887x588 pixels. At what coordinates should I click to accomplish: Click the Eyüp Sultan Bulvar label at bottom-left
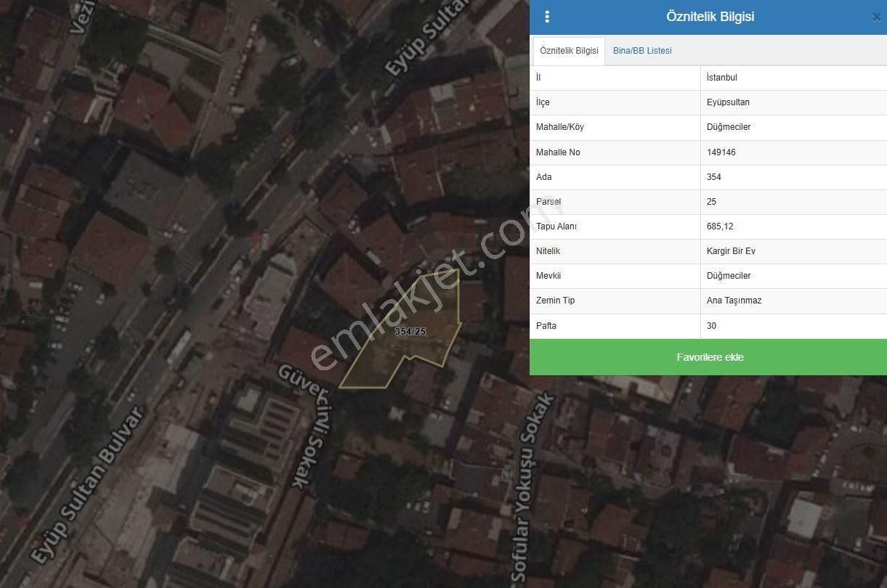86,485
